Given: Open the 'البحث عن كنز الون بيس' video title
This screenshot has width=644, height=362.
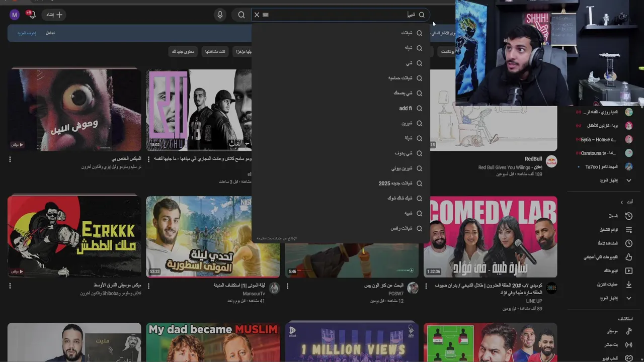Looking at the screenshot, I should [x=384, y=286].
